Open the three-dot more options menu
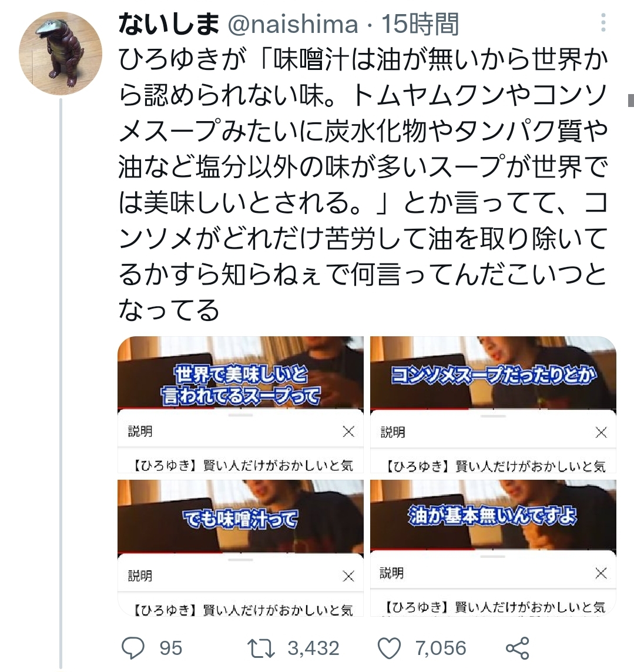 coord(603,22)
